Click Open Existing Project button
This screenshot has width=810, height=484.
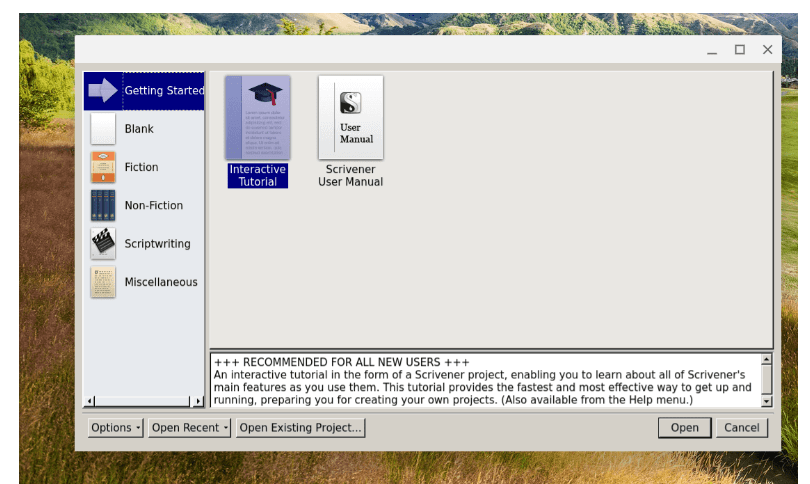[x=300, y=428]
